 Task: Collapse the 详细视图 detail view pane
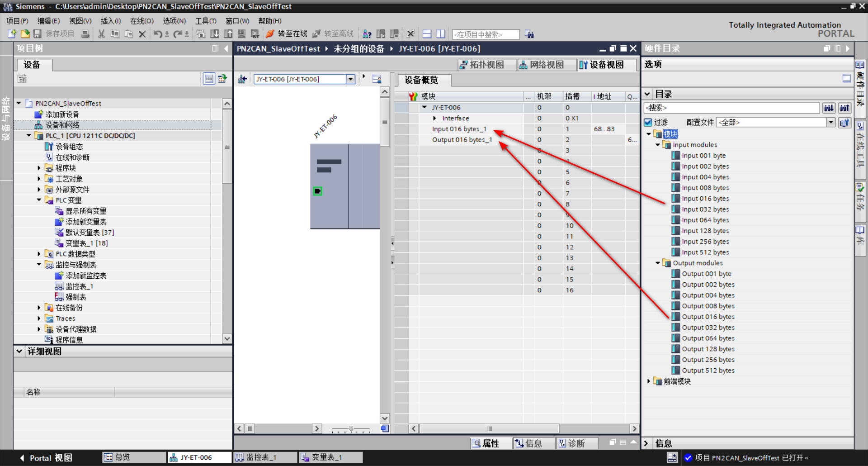(x=19, y=351)
